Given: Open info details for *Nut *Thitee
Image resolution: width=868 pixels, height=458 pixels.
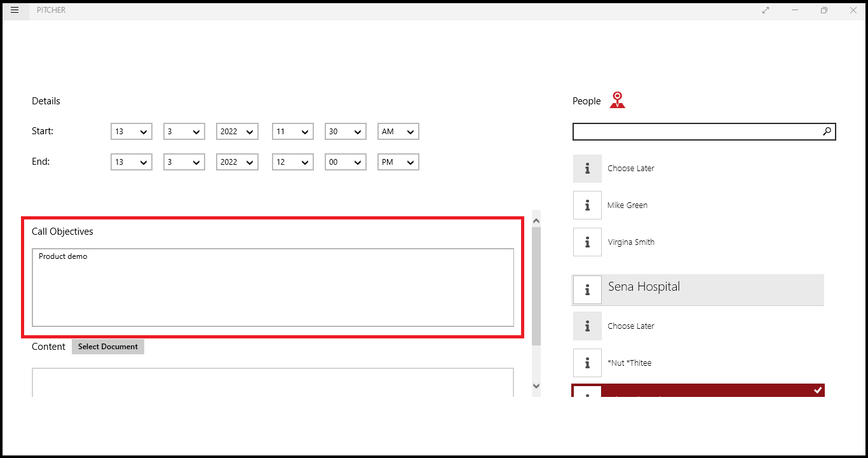Looking at the screenshot, I should pos(587,363).
